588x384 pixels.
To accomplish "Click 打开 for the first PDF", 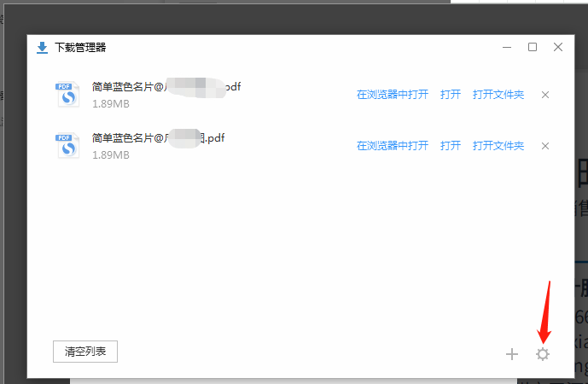I will click(451, 95).
